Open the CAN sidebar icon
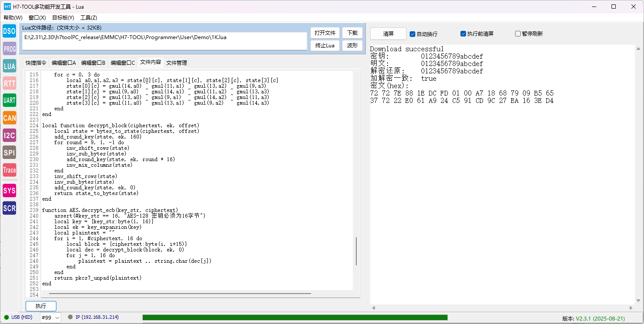The image size is (644, 324). 10,118
